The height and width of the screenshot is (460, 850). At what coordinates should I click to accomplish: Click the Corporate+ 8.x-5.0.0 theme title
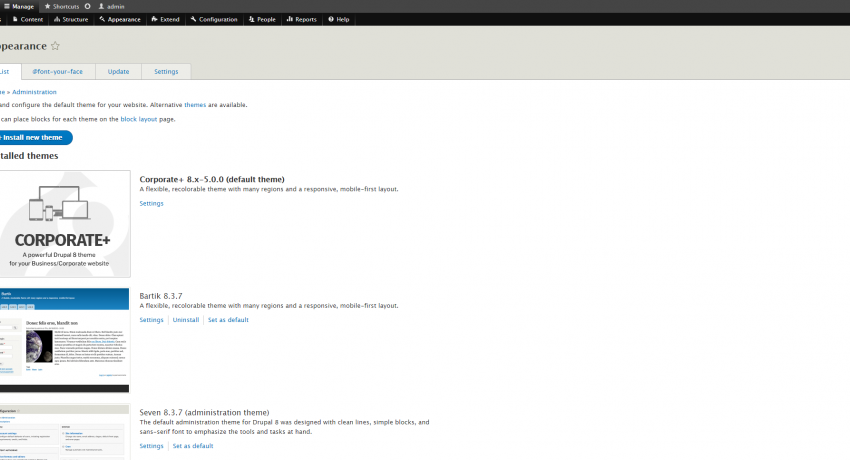coord(212,179)
